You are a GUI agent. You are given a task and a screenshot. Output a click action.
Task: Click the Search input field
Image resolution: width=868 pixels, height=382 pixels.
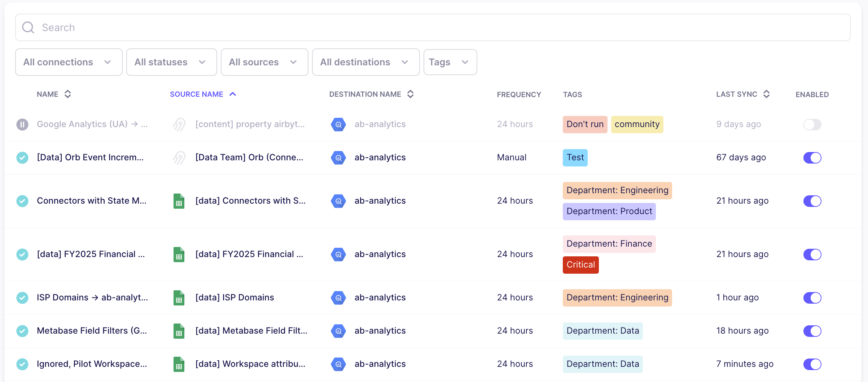click(x=216, y=27)
